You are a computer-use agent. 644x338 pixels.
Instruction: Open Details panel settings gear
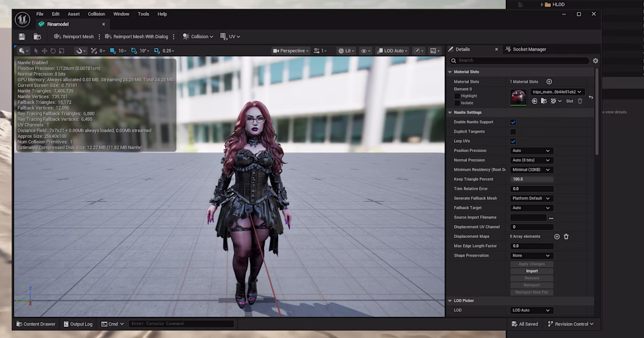click(595, 61)
